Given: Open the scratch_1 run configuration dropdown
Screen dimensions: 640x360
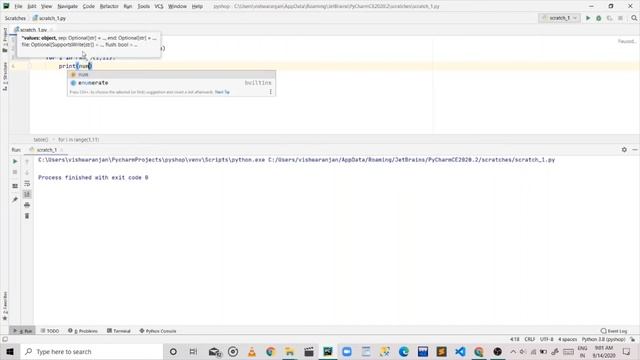Looking at the screenshot, I should (559, 18).
